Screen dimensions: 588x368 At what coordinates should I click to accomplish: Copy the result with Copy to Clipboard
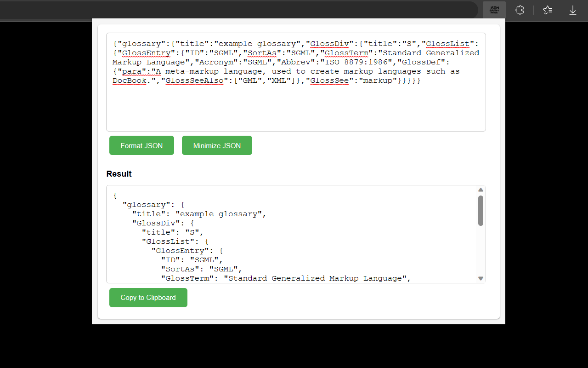click(x=148, y=298)
